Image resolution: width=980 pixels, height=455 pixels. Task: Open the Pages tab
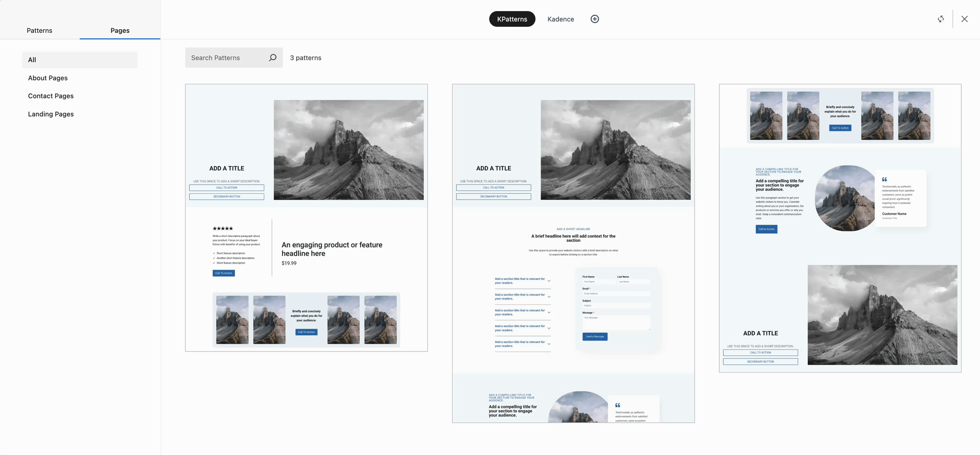pos(120,30)
